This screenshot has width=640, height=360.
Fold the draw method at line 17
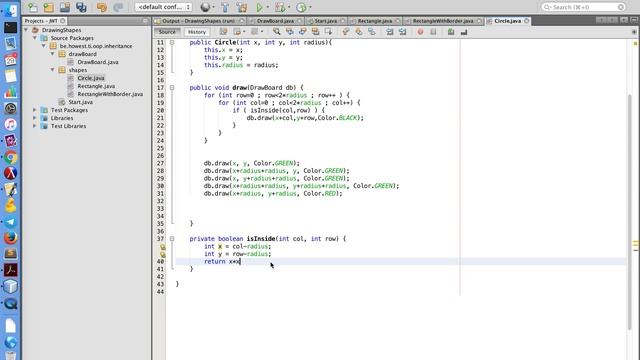tap(172, 88)
